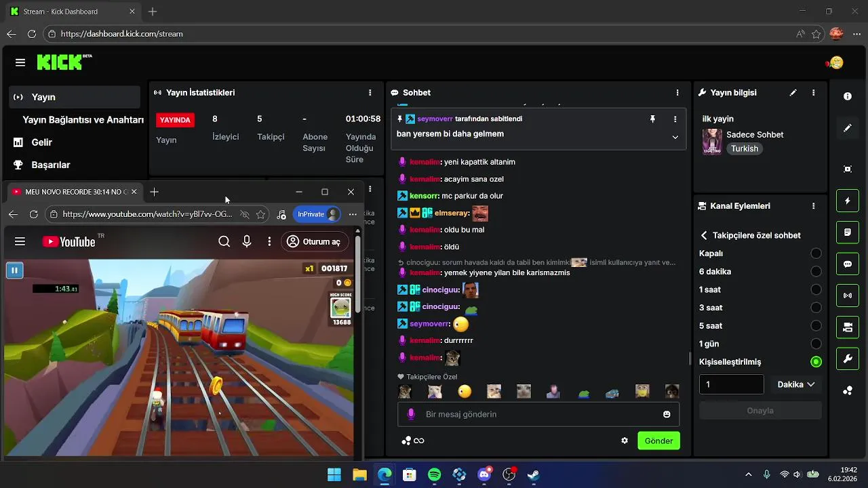The height and width of the screenshot is (488, 868).
Task: Select the 1 gün radio option
Action: coord(816,344)
